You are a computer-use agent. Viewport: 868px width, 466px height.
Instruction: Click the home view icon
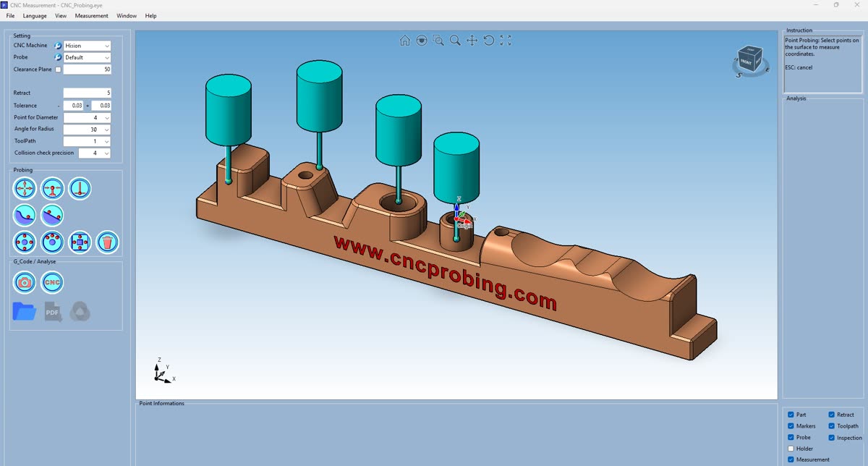[x=405, y=41]
